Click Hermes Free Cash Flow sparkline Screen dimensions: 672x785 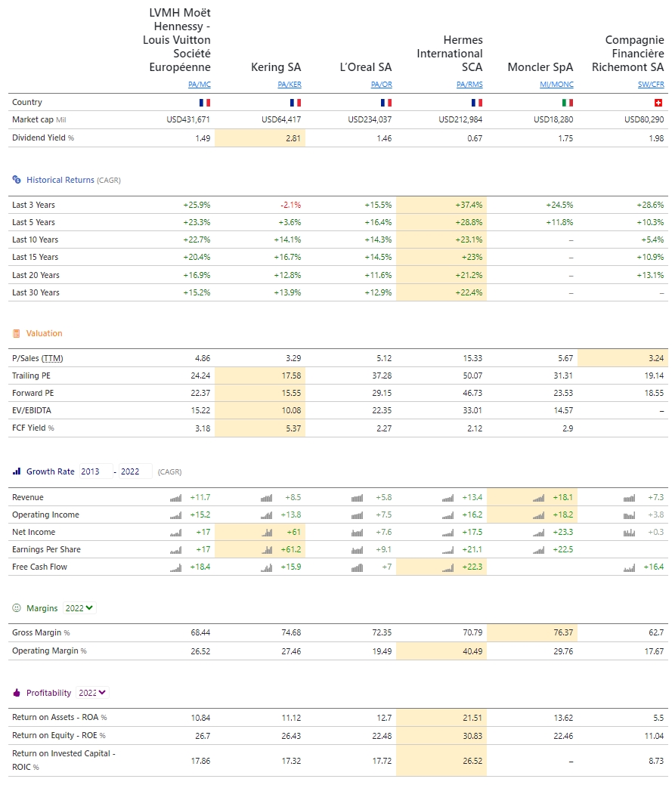pyautogui.click(x=447, y=567)
